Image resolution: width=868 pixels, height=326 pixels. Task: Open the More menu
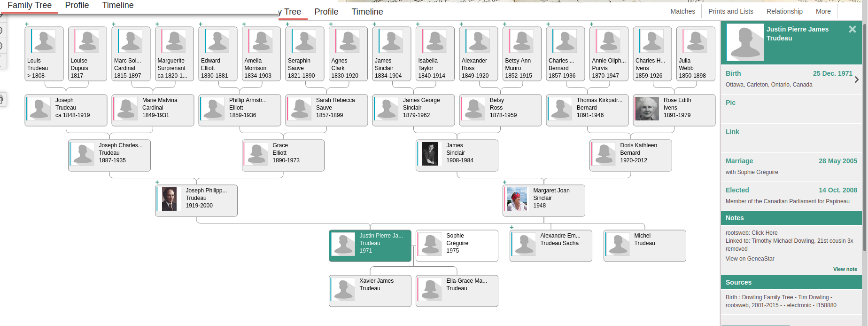pos(823,11)
